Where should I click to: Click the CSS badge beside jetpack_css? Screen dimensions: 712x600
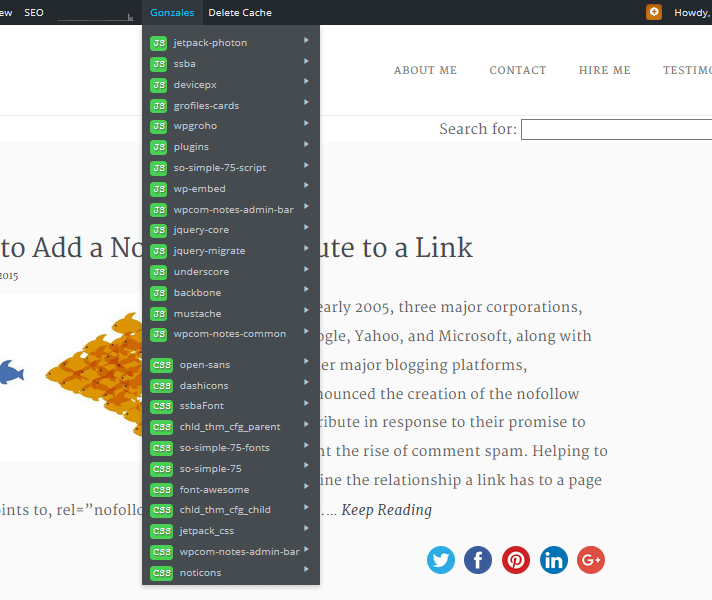point(162,531)
